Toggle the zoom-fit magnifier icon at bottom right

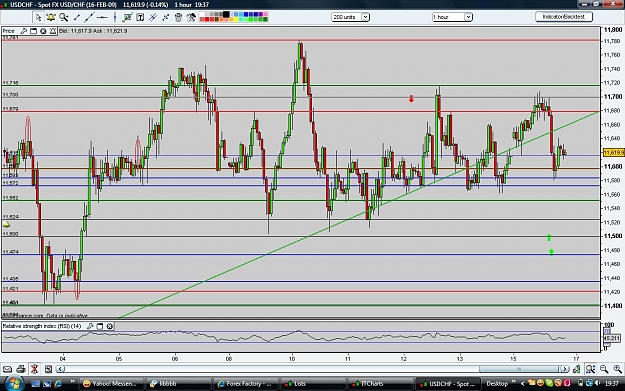pyautogui.click(x=590, y=369)
